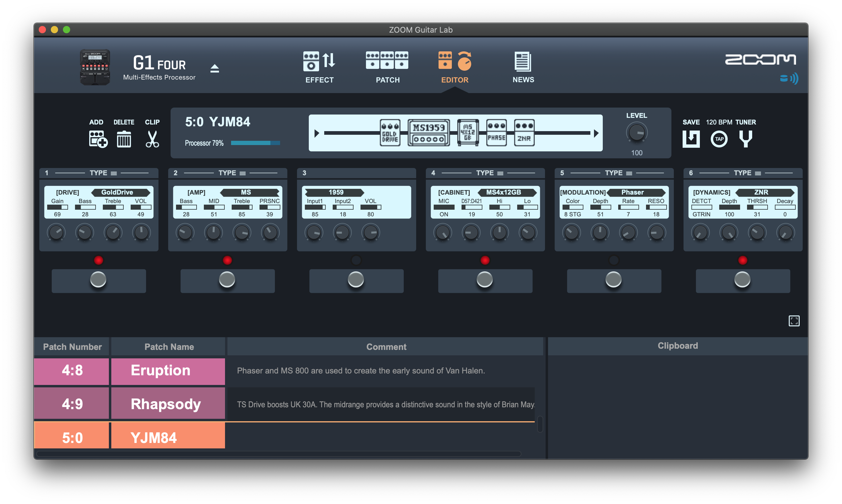The image size is (842, 504).
Task: Open the EFFECT tab
Action: 319,68
